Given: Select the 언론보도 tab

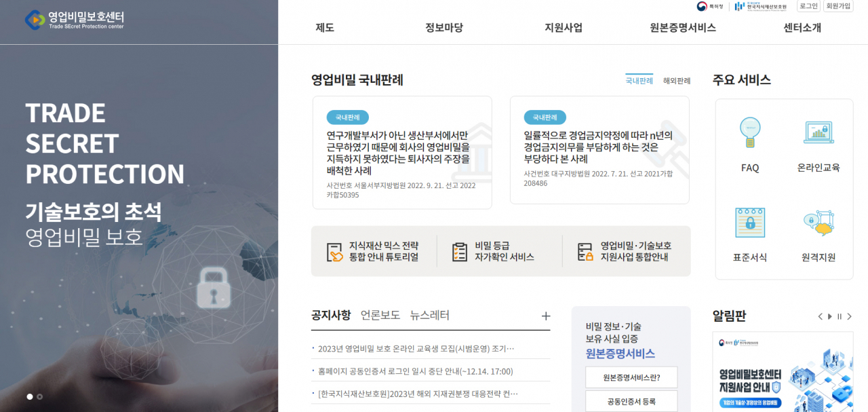Looking at the screenshot, I should (380, 316).
